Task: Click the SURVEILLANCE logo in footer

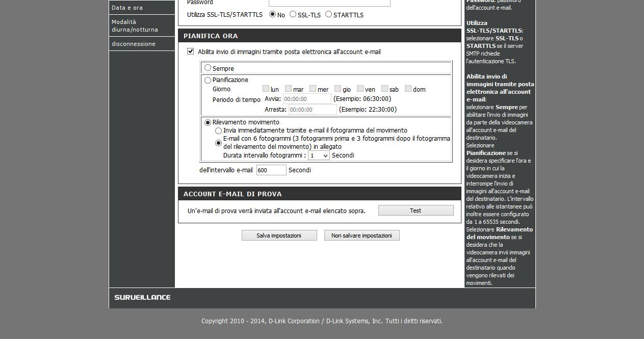Action: (x=142, y=297)
